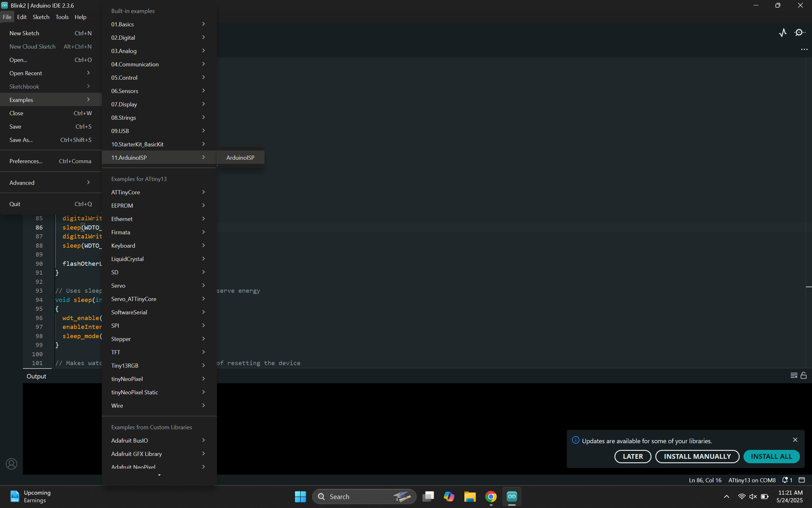
Task: Expand the Wire examples submenu
Action: (159, 406)
